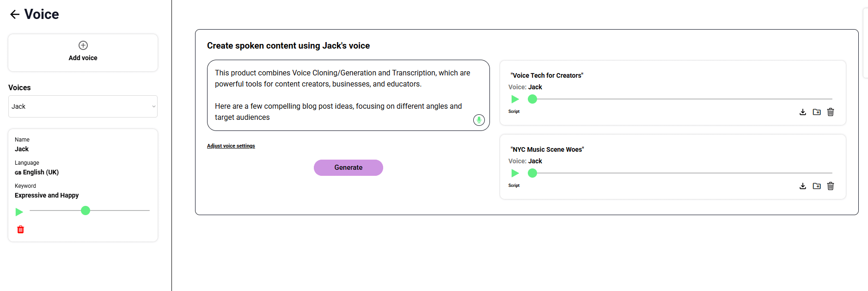Delete the "NYC Music Scene Woes" recording
The width and height of the screenshot is (868, 291).
click(831, 186)
